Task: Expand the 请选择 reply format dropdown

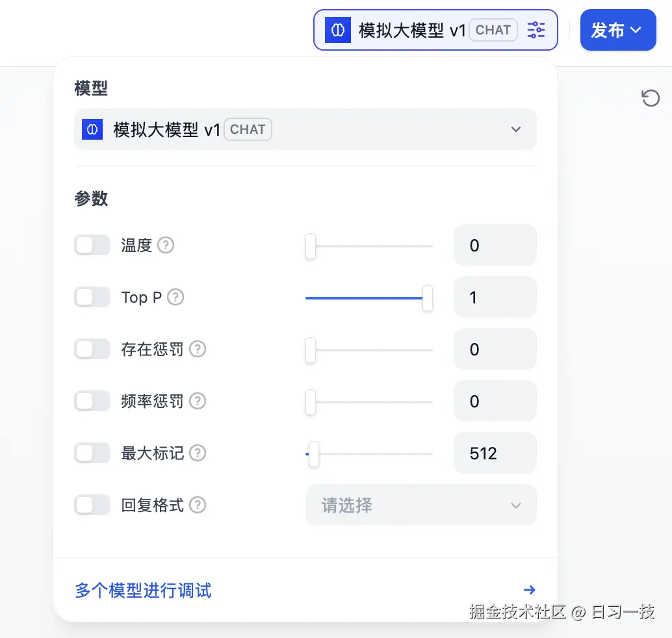Action: pyautogui.click(x=421, y=505)
